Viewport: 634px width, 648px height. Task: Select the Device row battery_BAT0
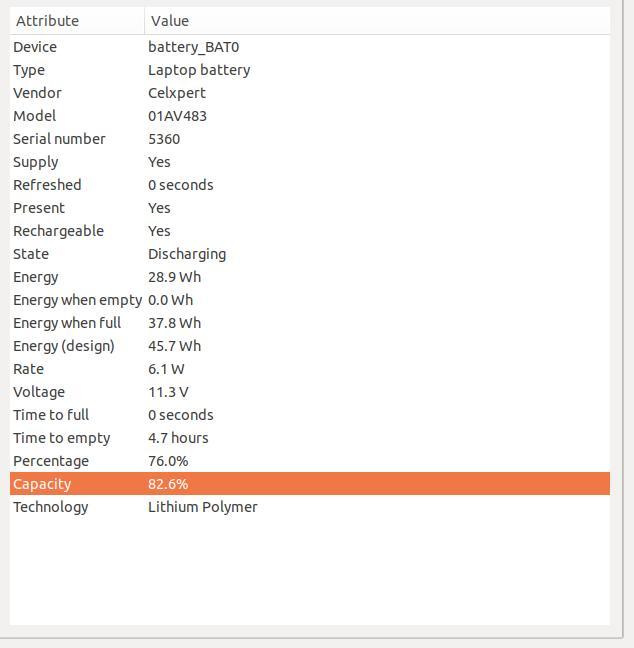[x=310, y=47]
